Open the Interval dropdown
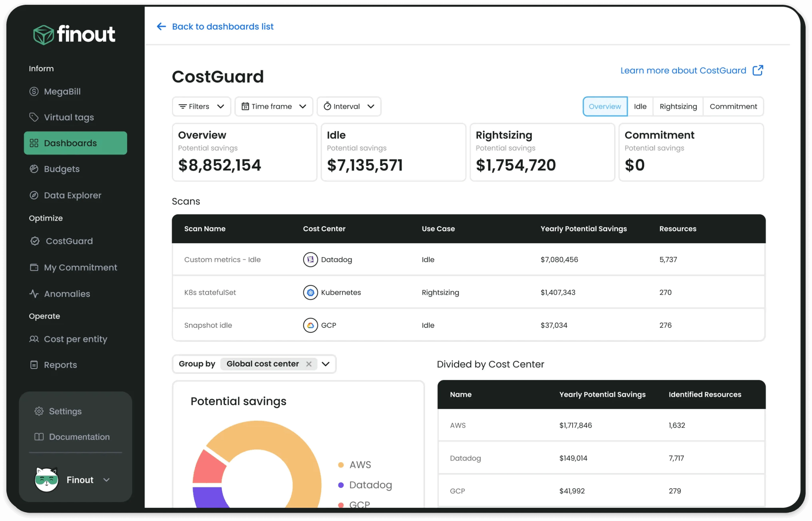 (x=349, y=107)
